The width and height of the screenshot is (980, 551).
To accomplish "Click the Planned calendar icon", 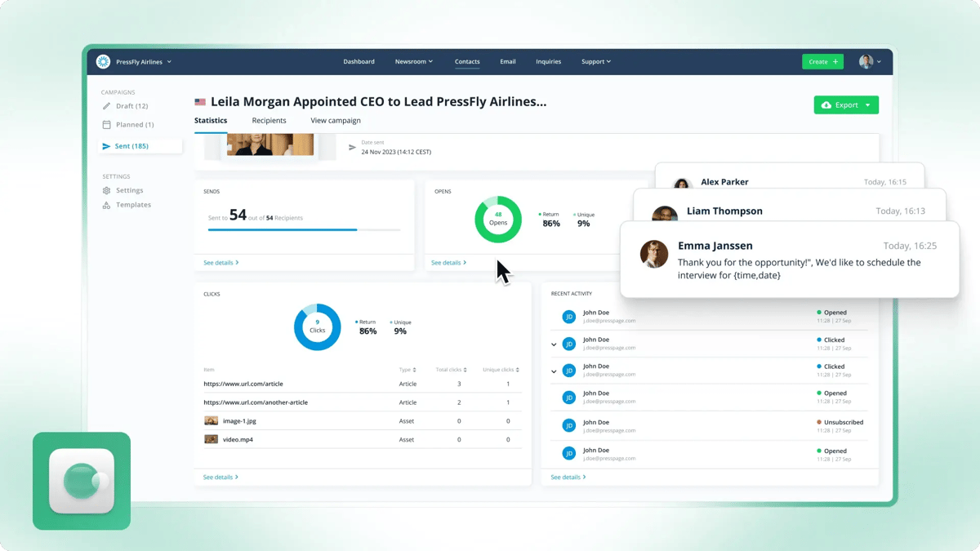I will [x=106, y=125].
